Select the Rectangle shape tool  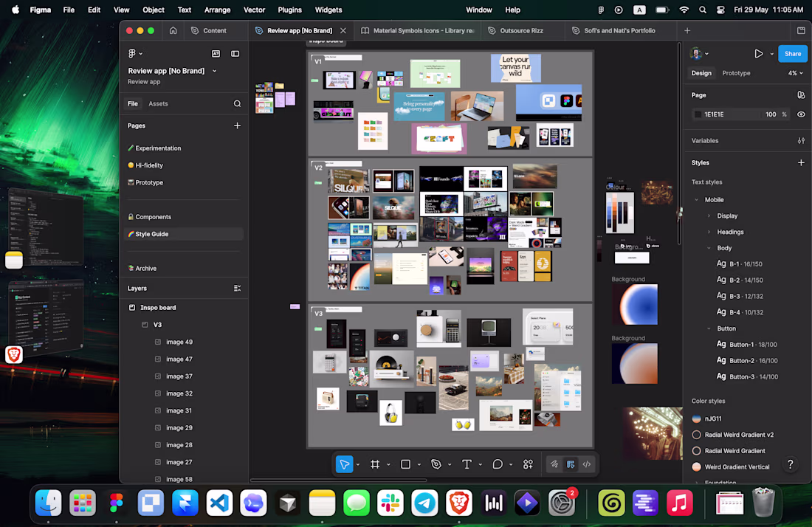[x=405, y=464]
